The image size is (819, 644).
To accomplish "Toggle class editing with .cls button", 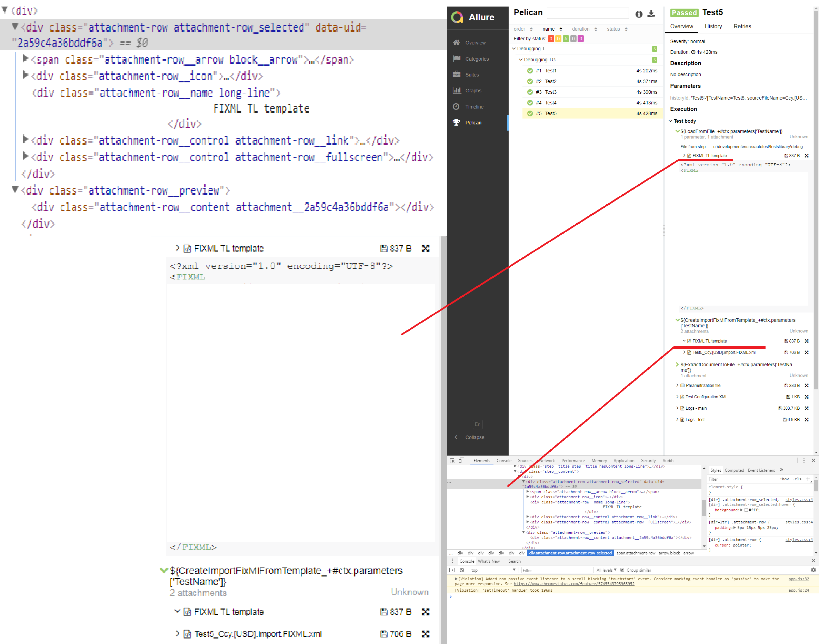I will pyautogui.click(x=797, y=479).
